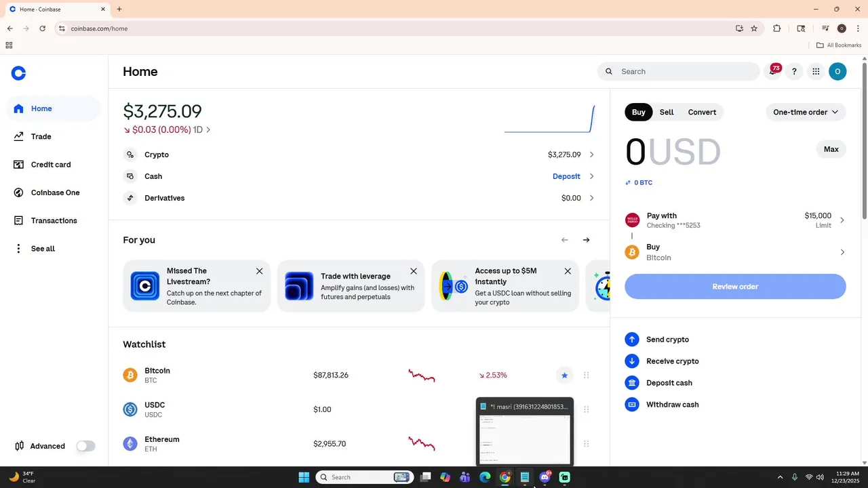The image size is (868, 488).
Task: Open Pay with account chevron
Action: click(842, 220)
